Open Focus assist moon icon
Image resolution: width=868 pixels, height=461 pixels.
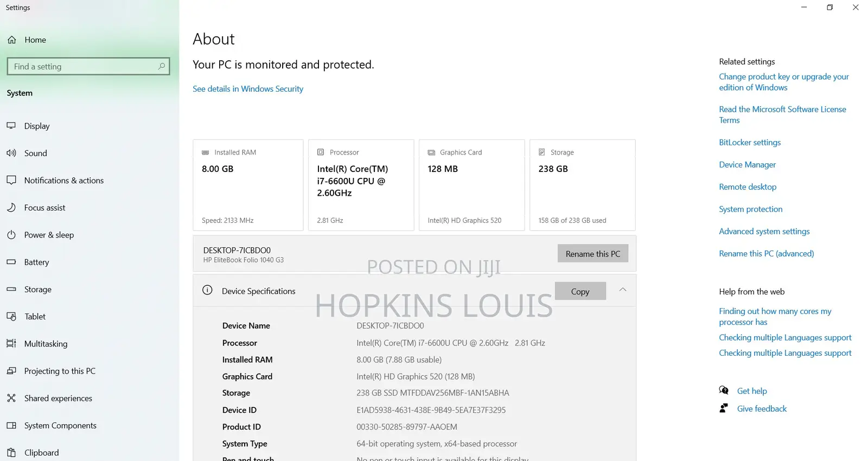pyautogui.click(x=11, y=208)
